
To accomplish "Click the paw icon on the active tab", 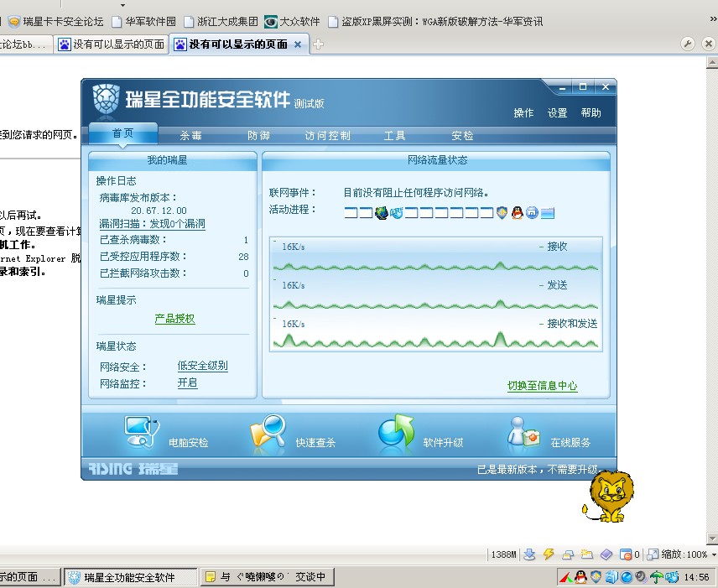I will pos(180,44).
